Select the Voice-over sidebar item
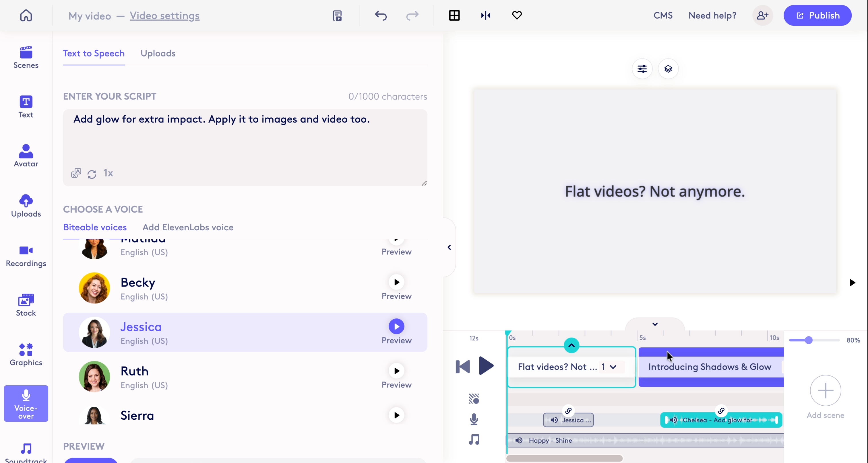This screenshot has width=868, height=463. [26, 403]
